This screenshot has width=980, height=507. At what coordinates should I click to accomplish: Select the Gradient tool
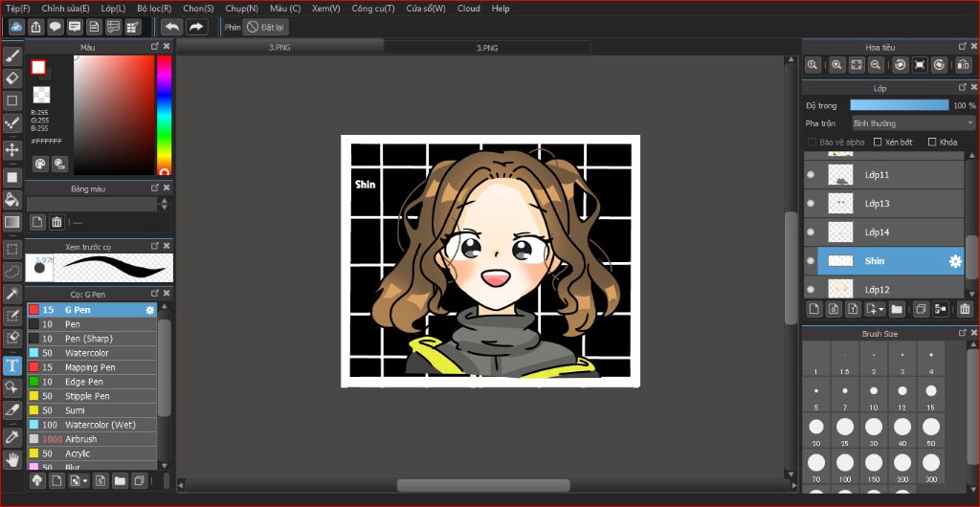click(11, 222)
